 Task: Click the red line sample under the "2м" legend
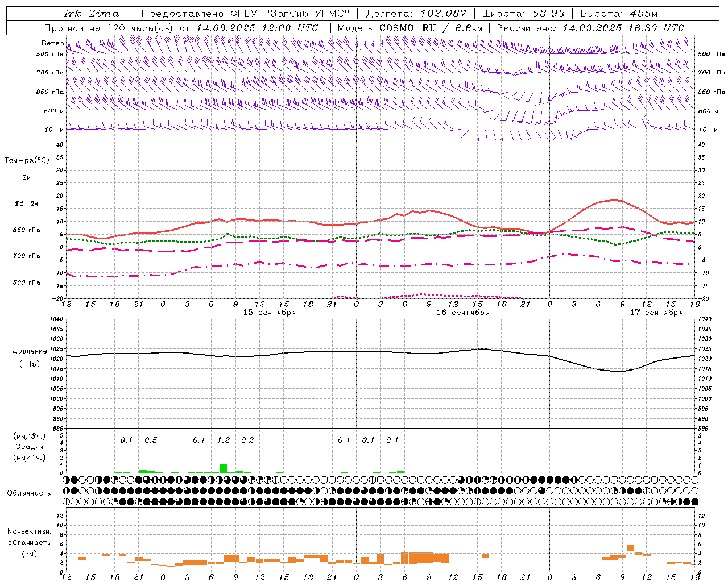tap(26, 184)
